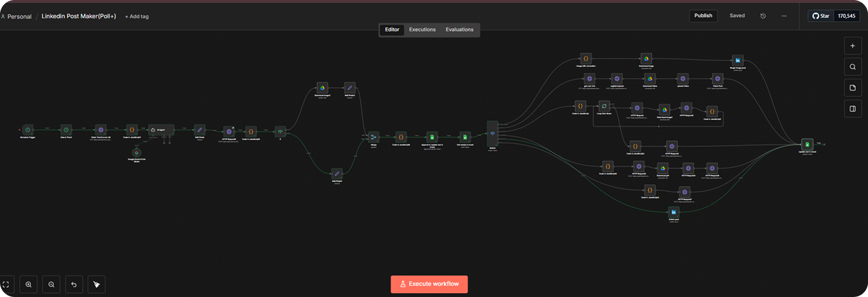868x297 pixels.
Task: Fit workflow to view
Action: (6, 285)
